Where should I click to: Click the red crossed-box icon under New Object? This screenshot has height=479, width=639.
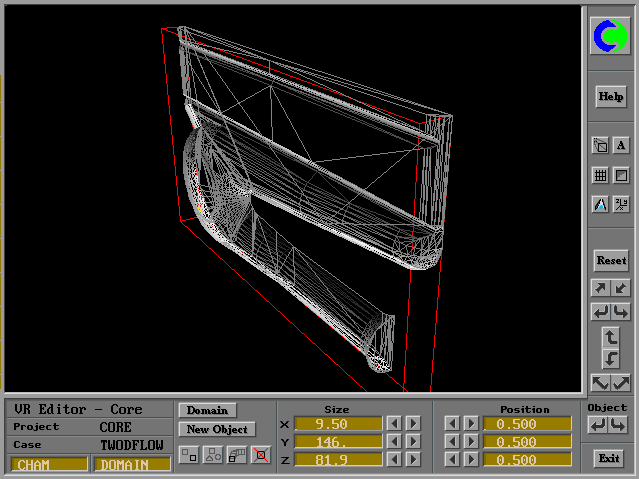click(261, 455)
